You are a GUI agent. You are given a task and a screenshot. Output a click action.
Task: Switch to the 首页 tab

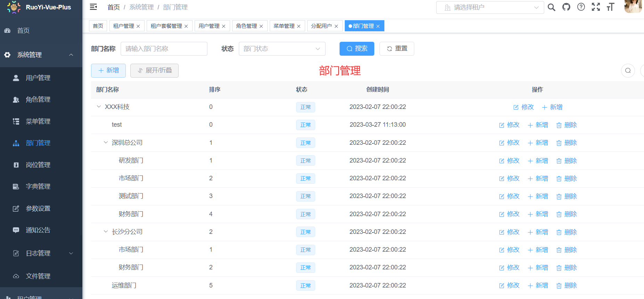[x=98, y=26]
